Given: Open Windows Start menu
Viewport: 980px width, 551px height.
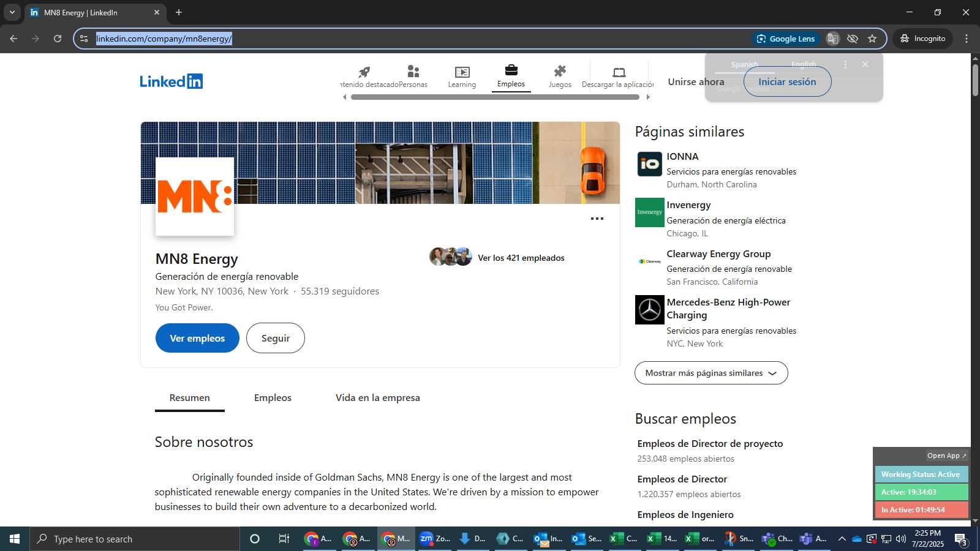Looking at the screenshot, I should (15, 539).
